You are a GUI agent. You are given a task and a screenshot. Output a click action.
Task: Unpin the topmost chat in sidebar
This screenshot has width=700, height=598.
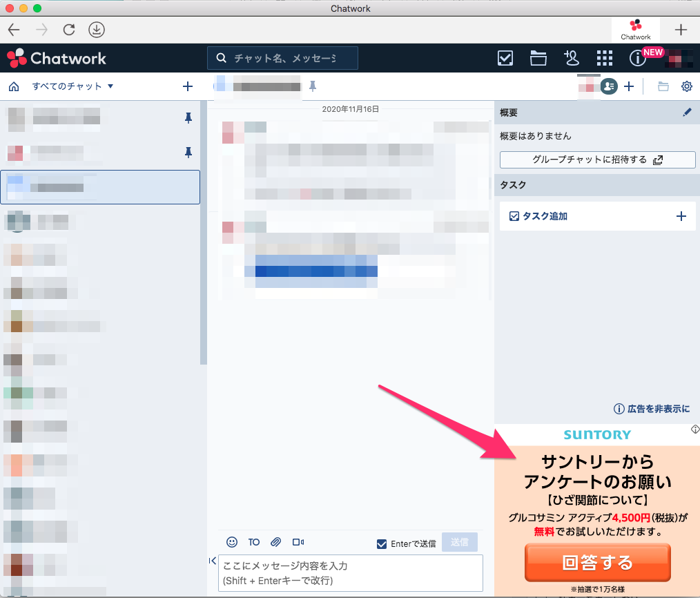point(188,118)
